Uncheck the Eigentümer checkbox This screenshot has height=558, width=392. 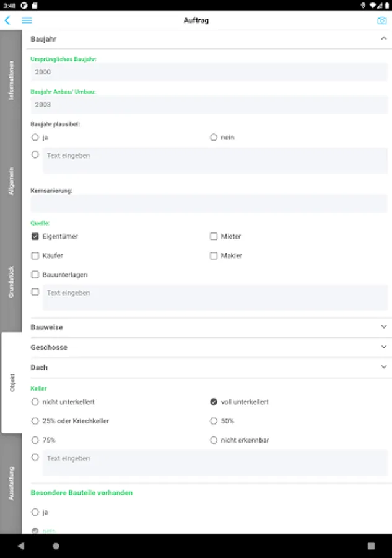point(35,236)
